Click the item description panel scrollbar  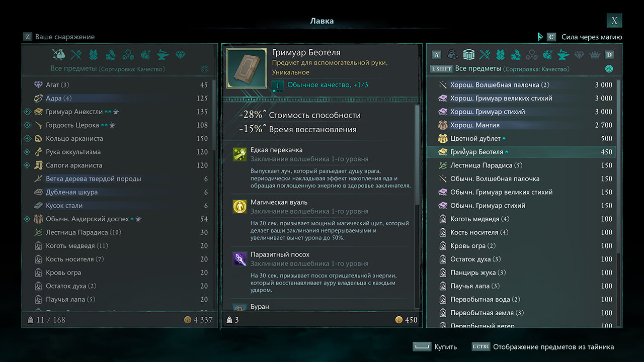coord(417,155)
